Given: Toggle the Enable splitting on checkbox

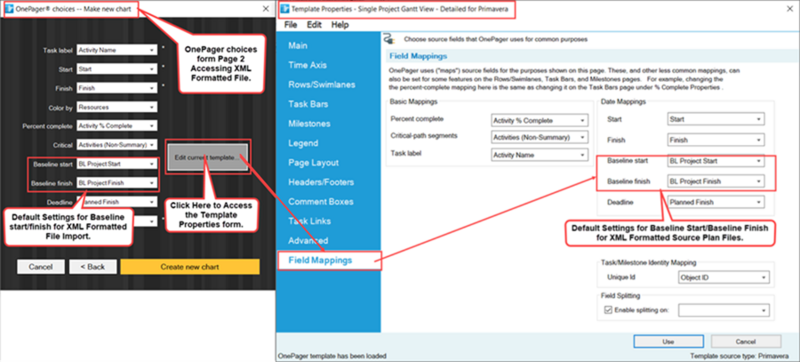Looking at the screenshot, I should pyautogui.click(x=608, y=310).
